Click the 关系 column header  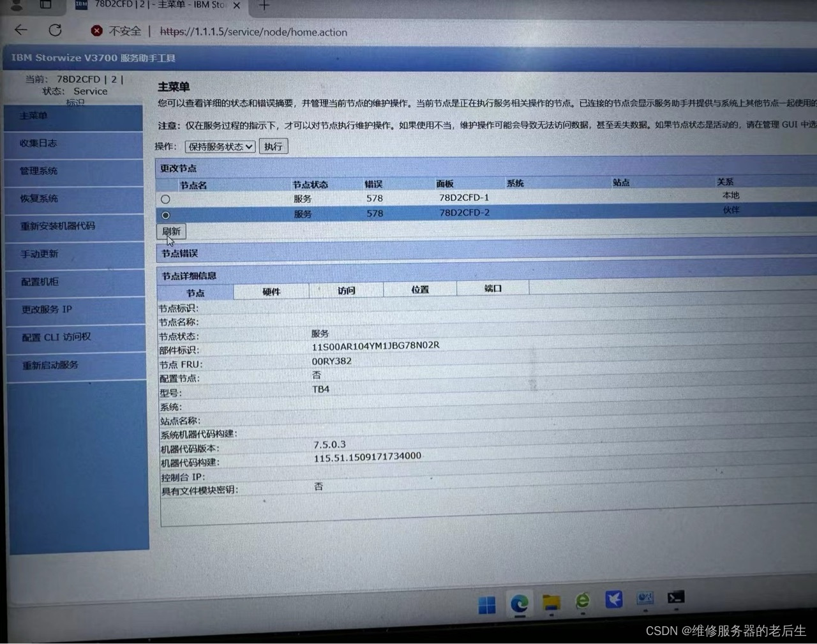point(725,182)
